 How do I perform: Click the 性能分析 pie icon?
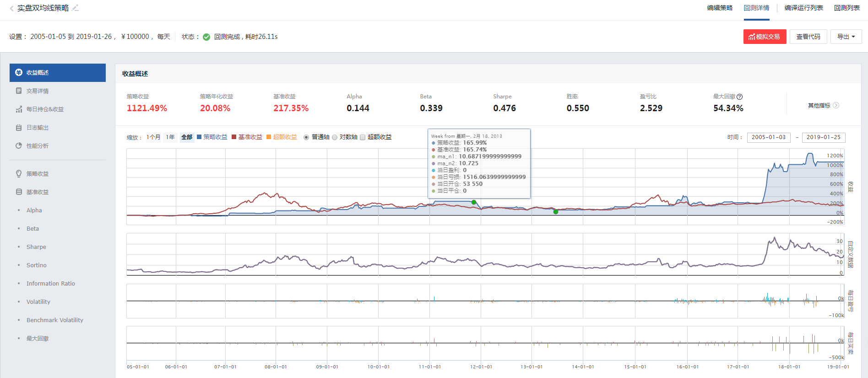click(x=19, y=146)
